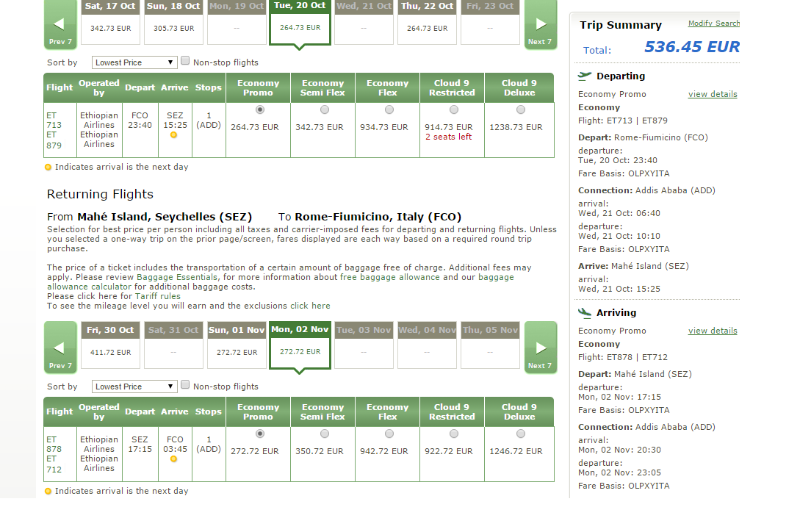Choose Sat, 17 Oct departure date tab
Image resolution: width=800 pixels, height=532 pixels.
(x=110, y=22)
